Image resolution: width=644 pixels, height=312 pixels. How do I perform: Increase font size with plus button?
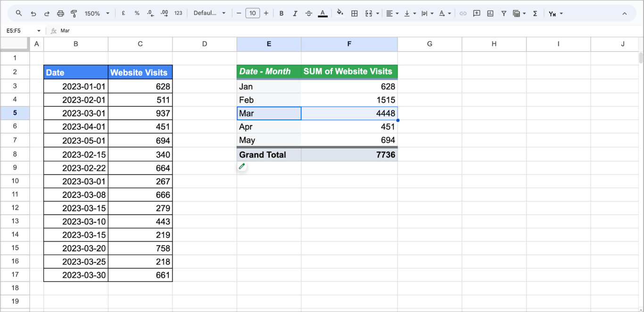pyautogui.click(x=266, y=13)
